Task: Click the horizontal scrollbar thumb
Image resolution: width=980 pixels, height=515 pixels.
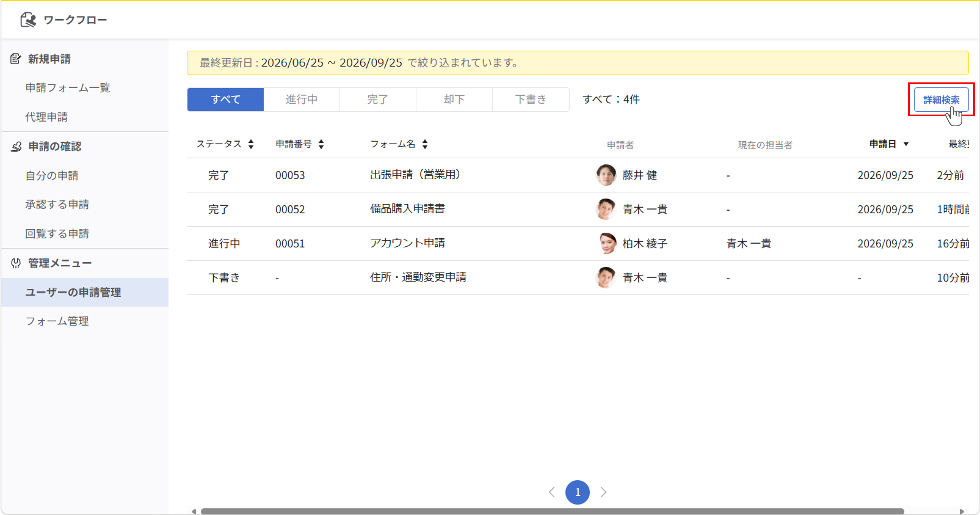Action: pos(552,511)
